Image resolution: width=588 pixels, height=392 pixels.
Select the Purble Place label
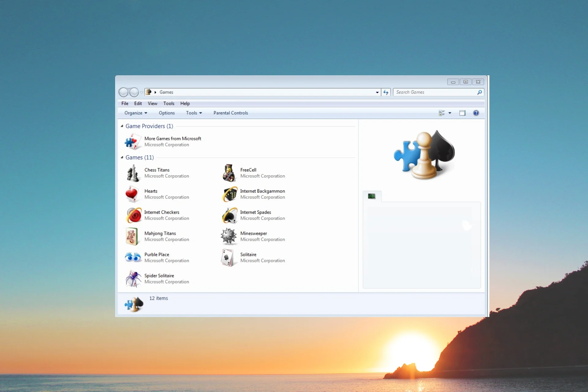click(x=157, y=254)
